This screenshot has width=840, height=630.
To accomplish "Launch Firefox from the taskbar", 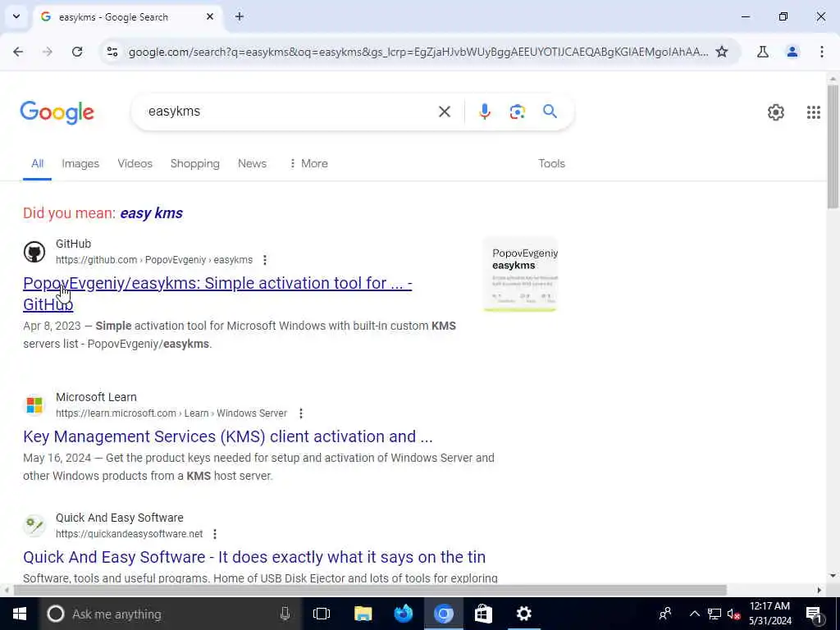I will 404,614.
